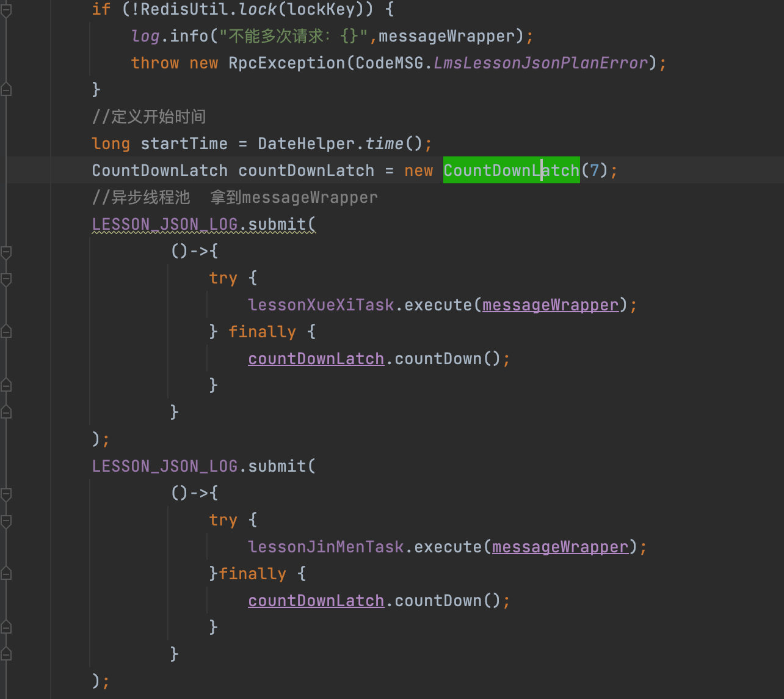This screenshot has width=784, height=699.
Task: Click execute after lessonXueXiTask
Action: 438,305
